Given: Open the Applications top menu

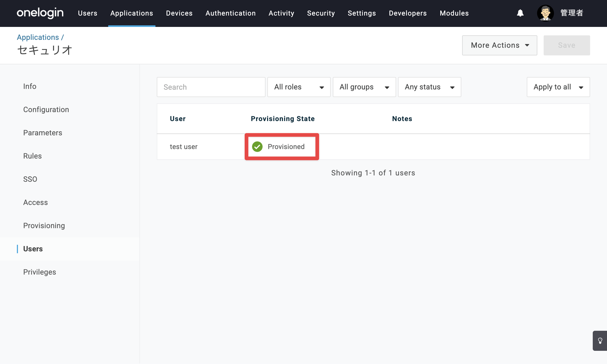Looking at the screenshot, I should tap(132, 13).
